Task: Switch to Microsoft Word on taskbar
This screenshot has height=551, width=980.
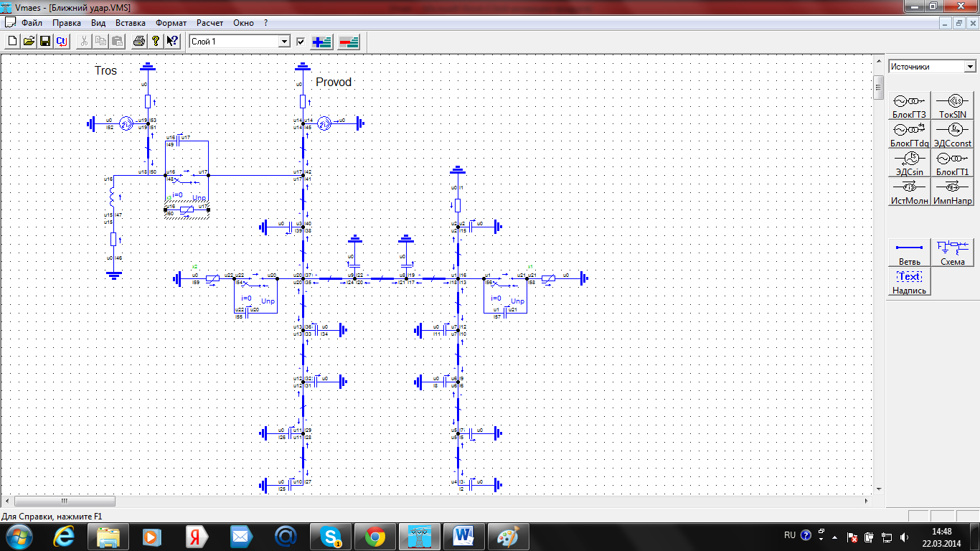Action: [464, 536]
